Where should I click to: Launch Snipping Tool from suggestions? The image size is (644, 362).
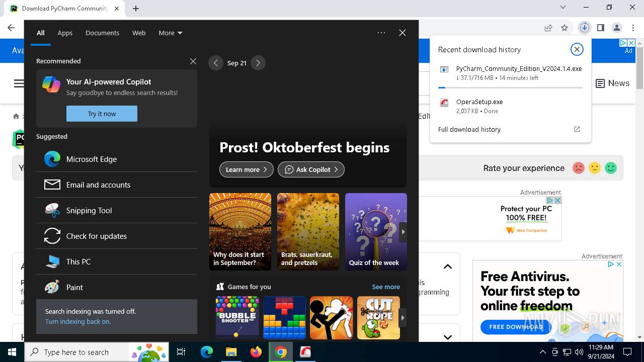[117, 210]
